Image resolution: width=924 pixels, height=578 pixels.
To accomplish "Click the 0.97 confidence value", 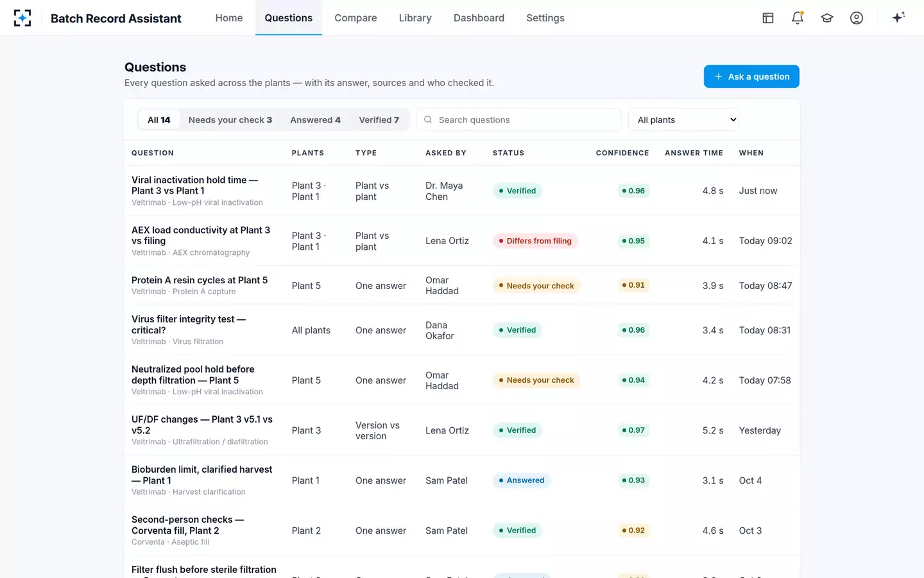I will 633,430.
